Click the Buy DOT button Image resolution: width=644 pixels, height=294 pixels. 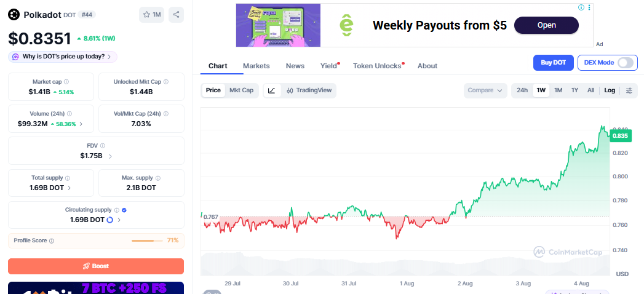click(553, 63)
